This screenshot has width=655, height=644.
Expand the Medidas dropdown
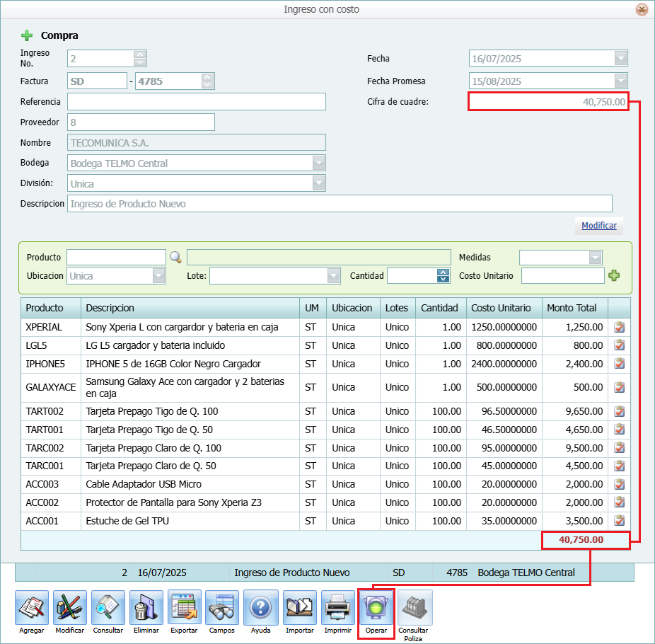[596, 258]
